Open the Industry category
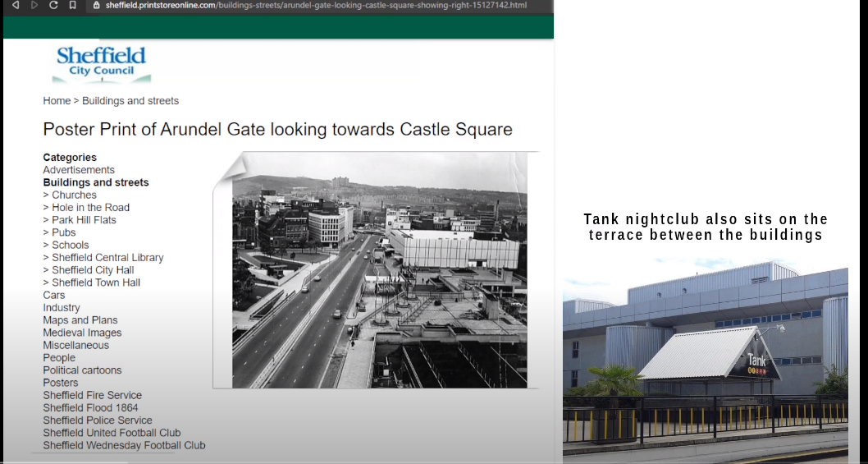 pos(62,308)
